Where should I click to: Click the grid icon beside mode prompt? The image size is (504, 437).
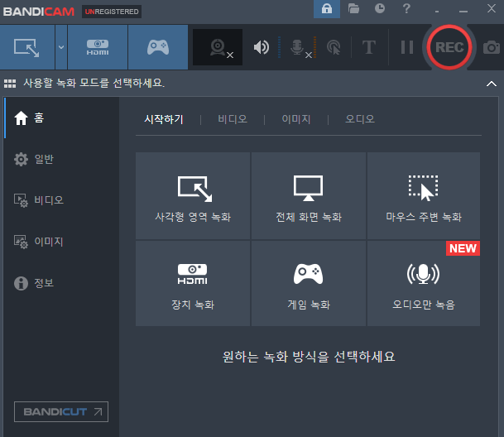[10, 84]
